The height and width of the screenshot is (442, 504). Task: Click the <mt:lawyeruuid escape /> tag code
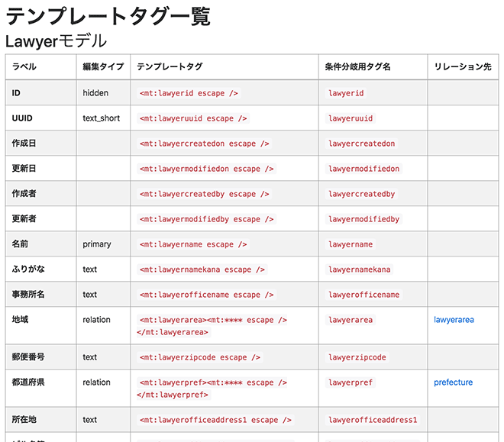pos(193,118)
